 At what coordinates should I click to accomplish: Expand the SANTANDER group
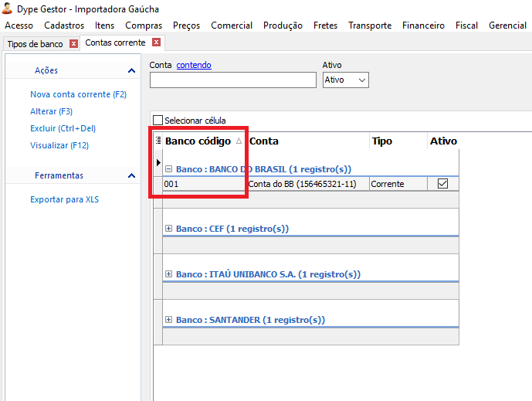click(x=168, y=320)
